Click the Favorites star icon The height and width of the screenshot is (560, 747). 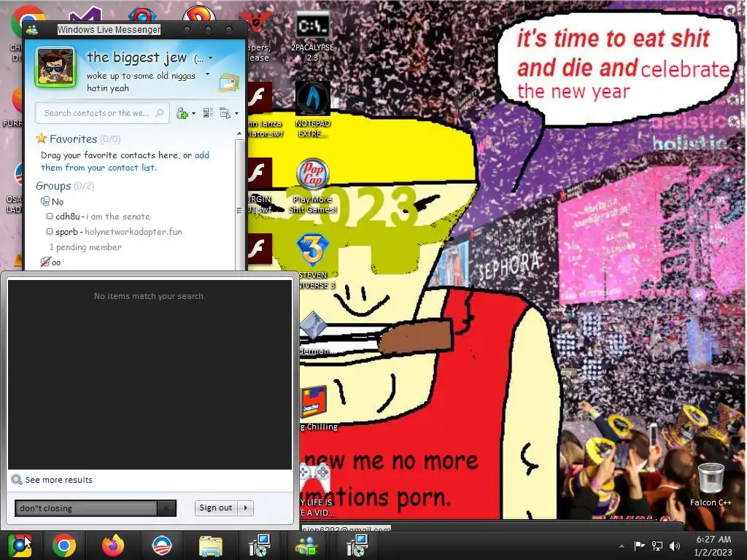click(42, 139)
